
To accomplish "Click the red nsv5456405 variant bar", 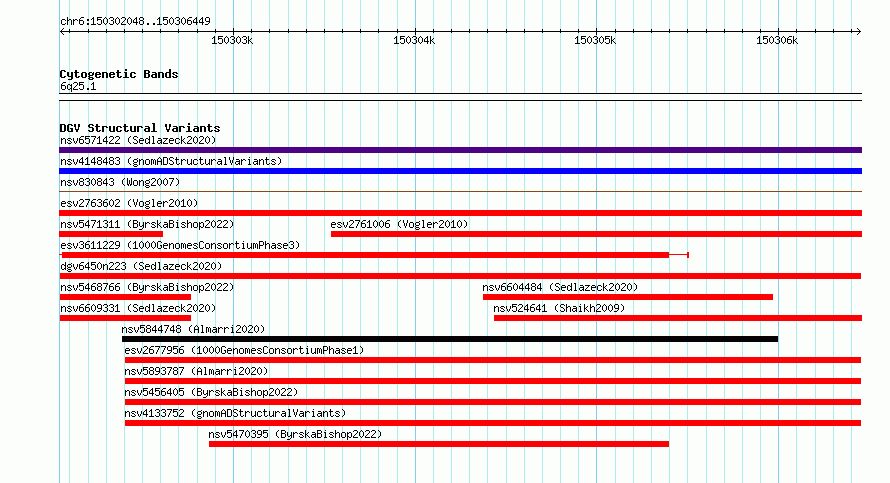I will coord(493,402).
